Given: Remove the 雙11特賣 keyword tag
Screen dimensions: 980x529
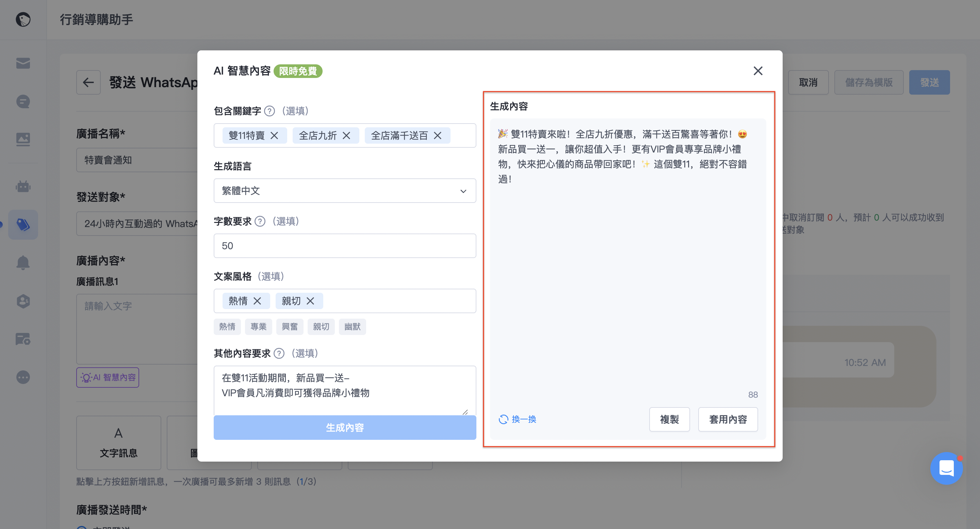Looking at the screenshot, I should tap(274, 135).
